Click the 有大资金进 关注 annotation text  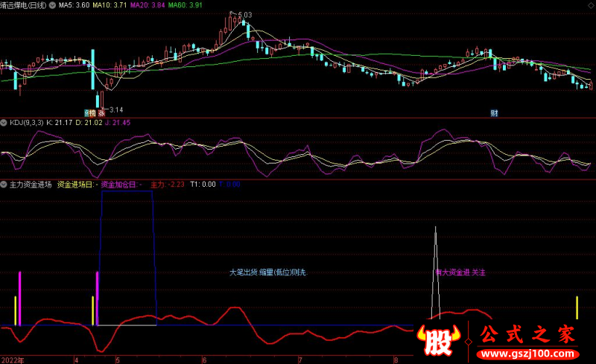click(x=460, y=272)
